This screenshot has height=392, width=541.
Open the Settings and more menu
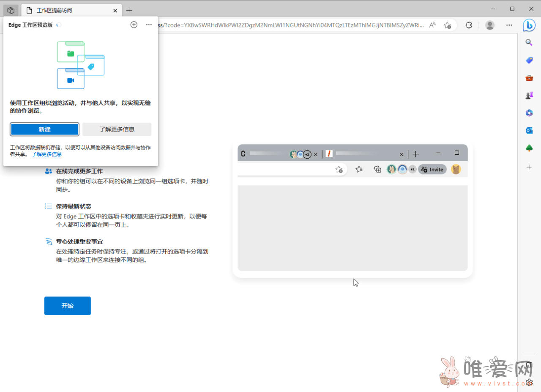click(x=509, y=25)
